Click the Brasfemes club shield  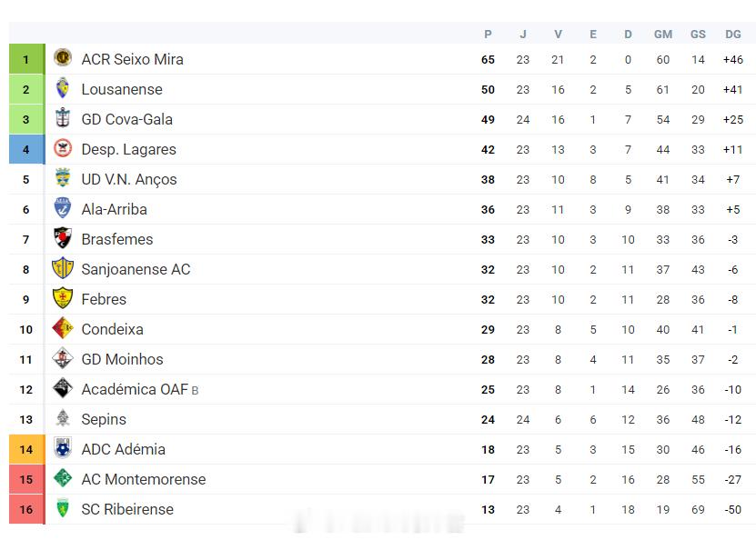tap(63, 238)
